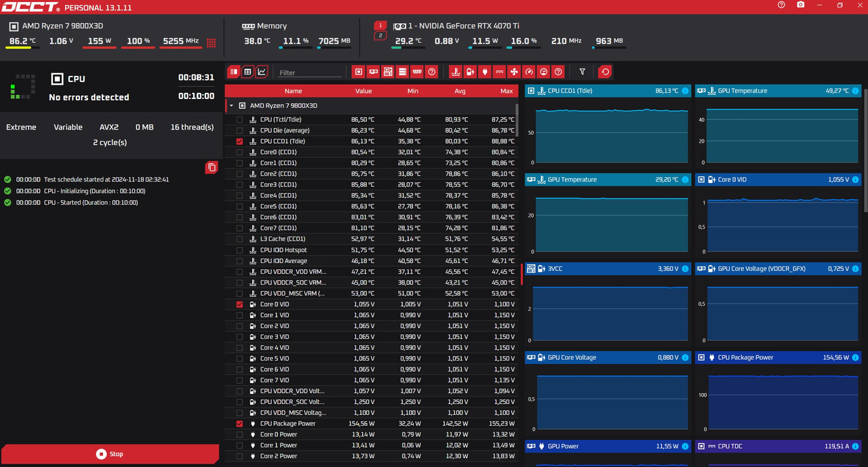Image resolution: width=868 pixels, height=467 pixels.
Task: Filter sensors by memory module icon
Action: [x=417, y=71]
